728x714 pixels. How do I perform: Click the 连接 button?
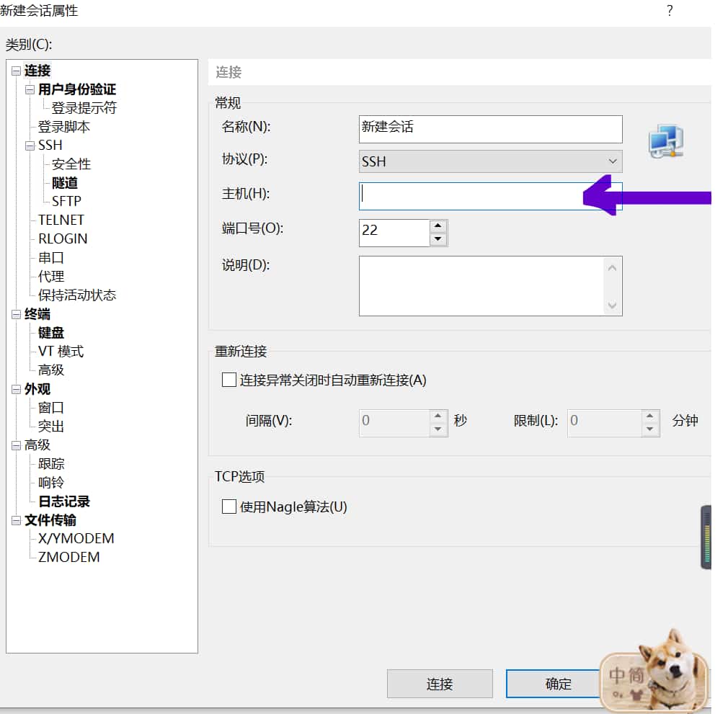coord(439,683)
